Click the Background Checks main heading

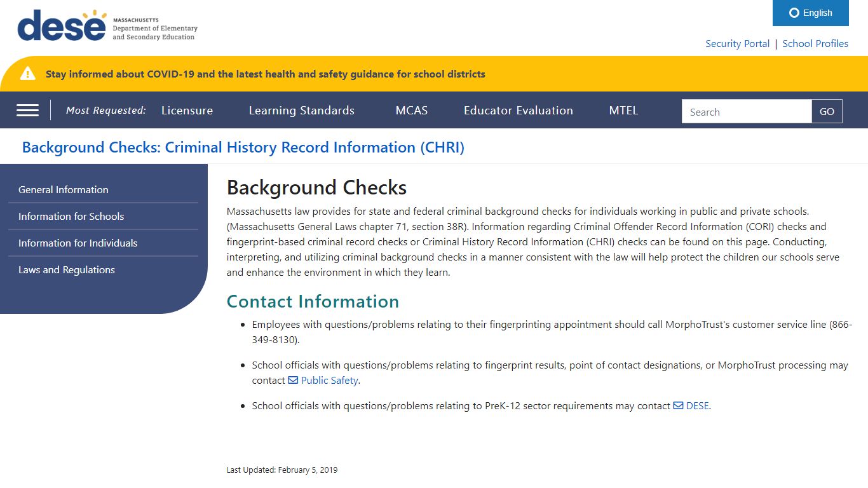(x=316, y=188)
